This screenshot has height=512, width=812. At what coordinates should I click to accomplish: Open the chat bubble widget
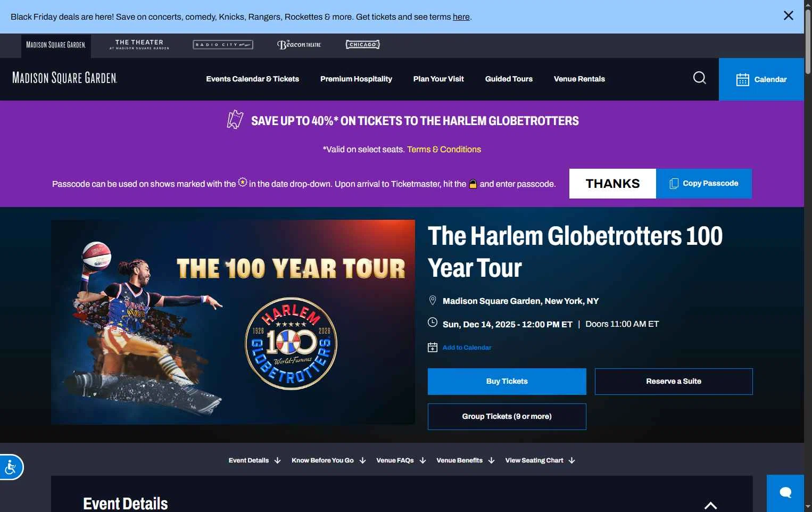[x=785, y=493]
